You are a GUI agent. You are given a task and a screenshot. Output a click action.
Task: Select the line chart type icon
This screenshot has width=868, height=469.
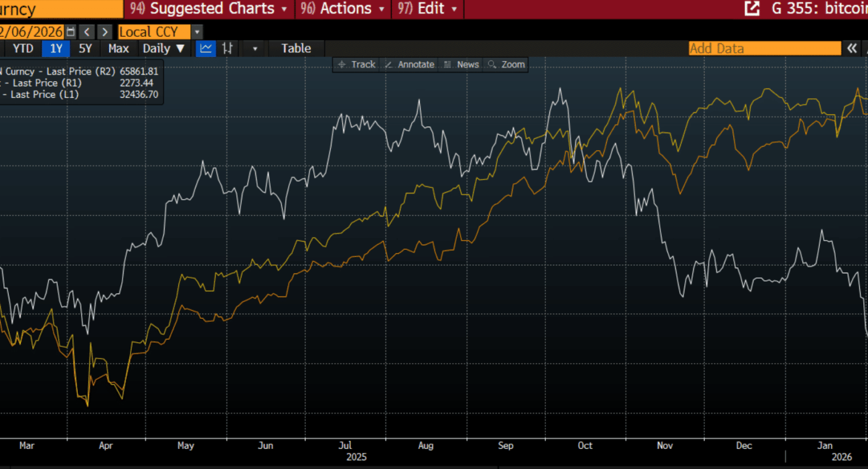(206, 48)
